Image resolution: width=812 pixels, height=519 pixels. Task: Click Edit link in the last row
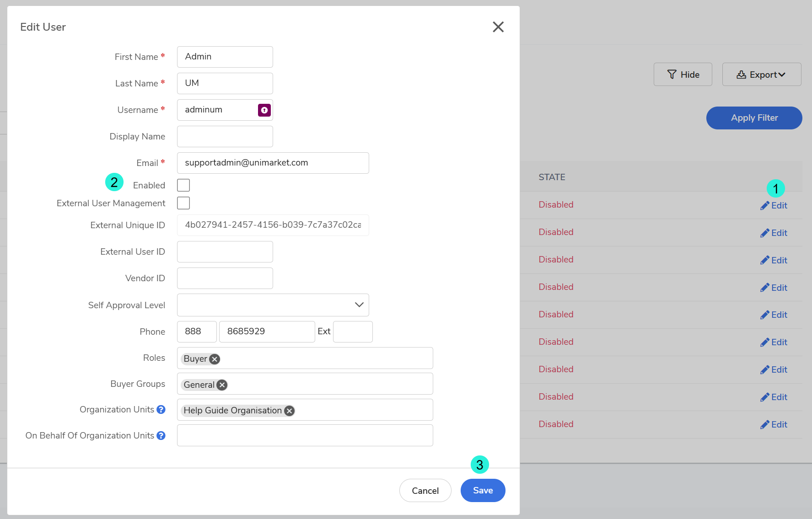774,425
